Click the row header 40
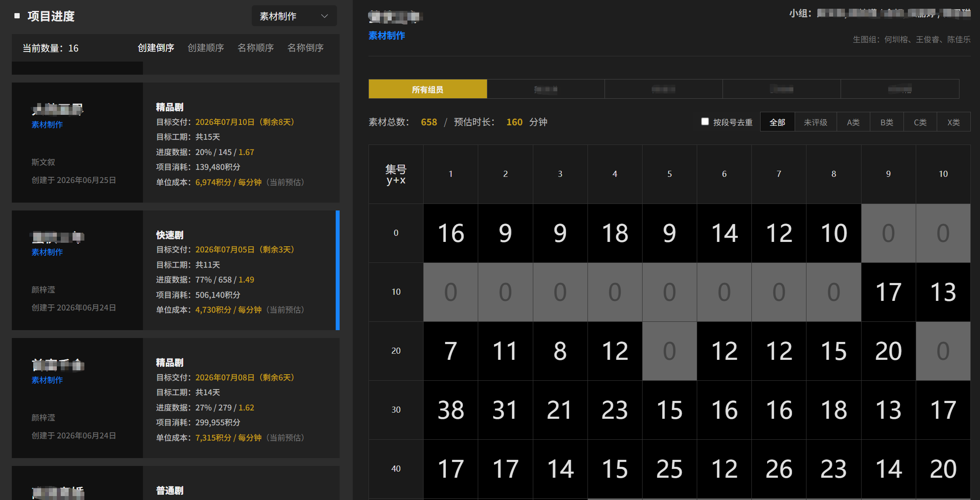Viewport: 980px width, 500px height. [x=396, y=469]
